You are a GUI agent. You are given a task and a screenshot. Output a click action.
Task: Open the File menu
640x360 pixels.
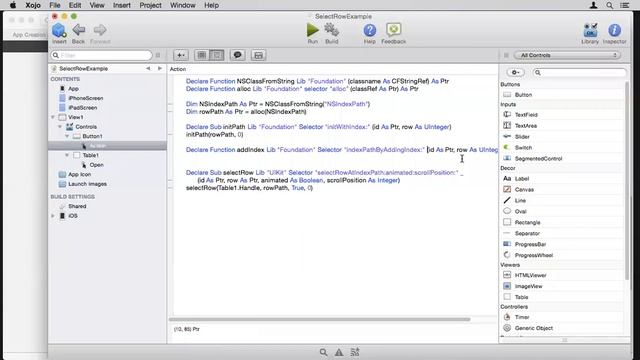[55, 5]
